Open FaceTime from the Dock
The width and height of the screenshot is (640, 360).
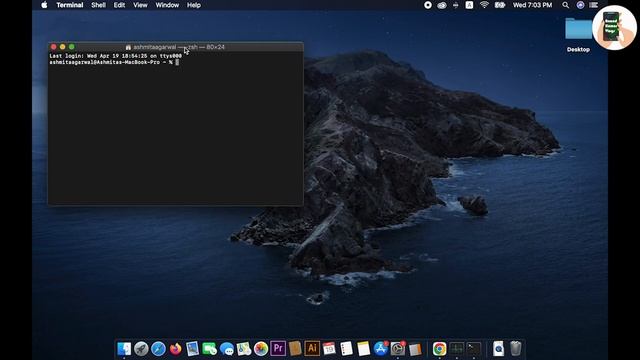209,349
